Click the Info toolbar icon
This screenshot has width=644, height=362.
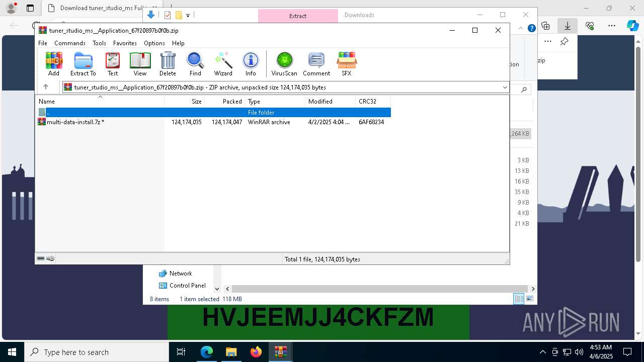coord(251,64)
